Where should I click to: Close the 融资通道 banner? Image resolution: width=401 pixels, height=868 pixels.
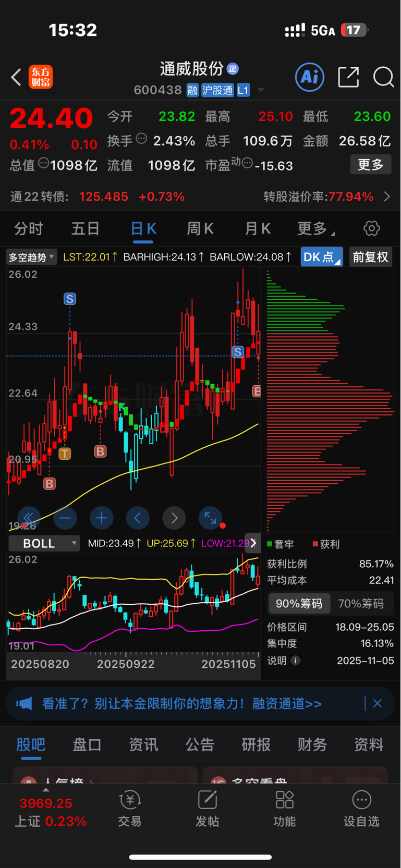pos(378,704)
